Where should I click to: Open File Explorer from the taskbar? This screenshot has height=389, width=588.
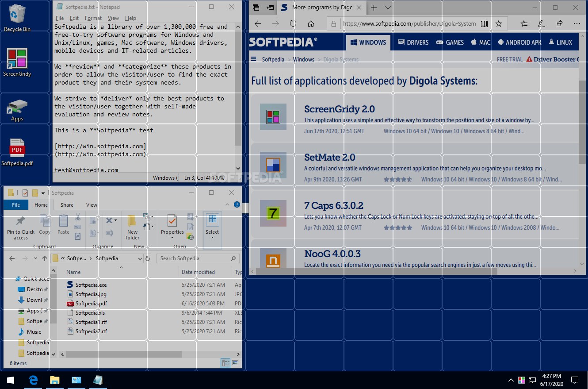[54, 380]
